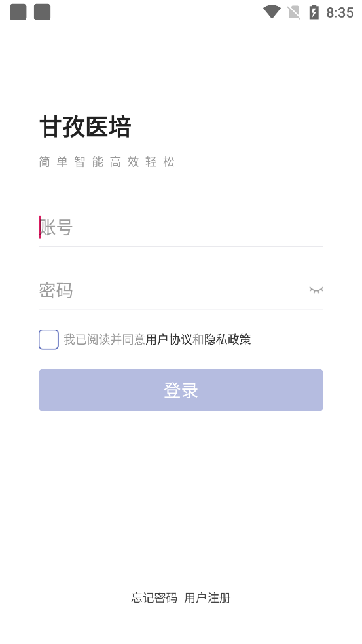This screenshot has width=362, height=644.
Task: Open the 隐私政策 privacy policy link
Action: click(x=227, y=339)
